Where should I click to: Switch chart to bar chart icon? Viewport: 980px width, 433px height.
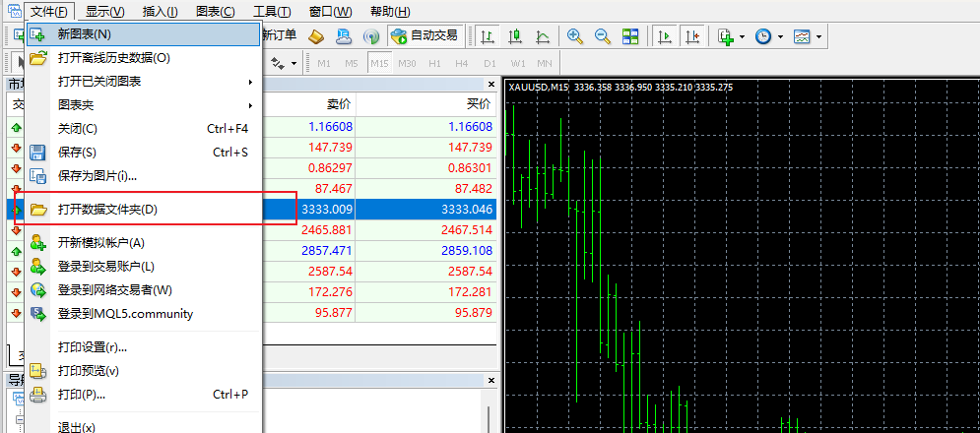pyautogui.click(x=487, y=36)
